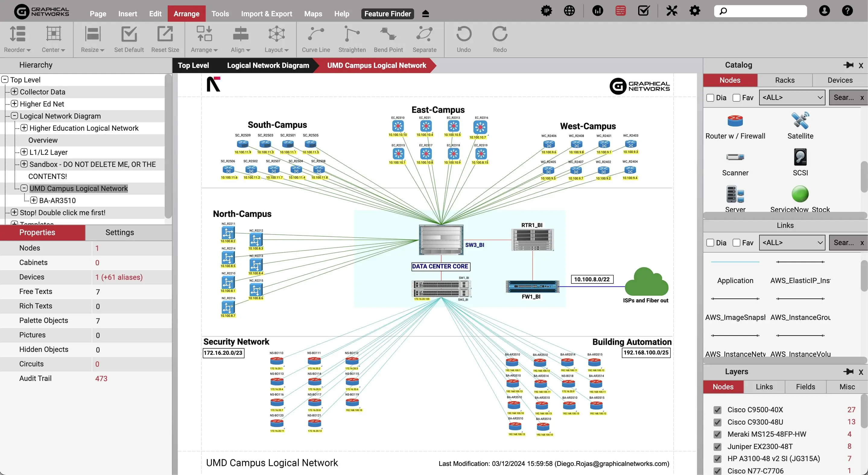Click the Bend Point tool
The image size is (868, 475).
point(388,34)
